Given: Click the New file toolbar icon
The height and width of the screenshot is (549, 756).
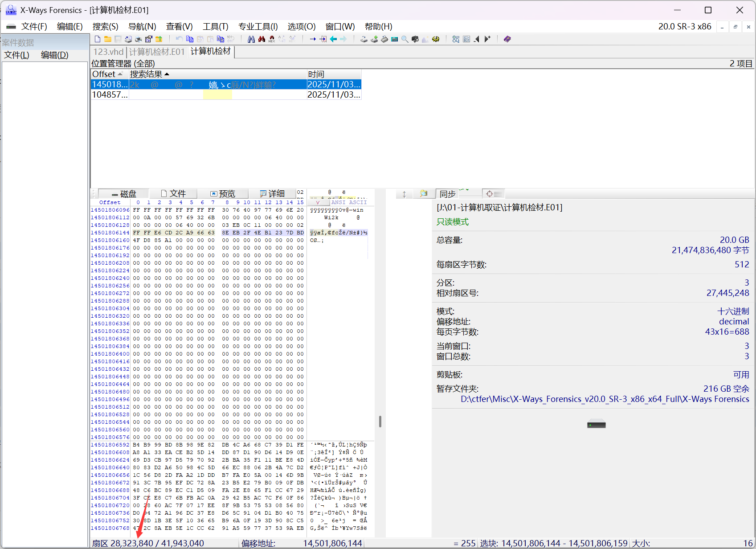Looking at the screenshot, I should pyautogui.click(x=98, y=39).
